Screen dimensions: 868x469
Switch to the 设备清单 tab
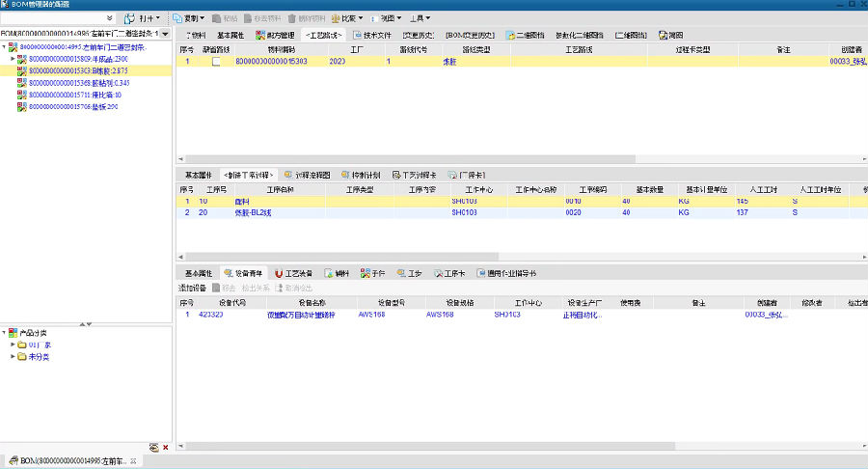click(241, 274)
